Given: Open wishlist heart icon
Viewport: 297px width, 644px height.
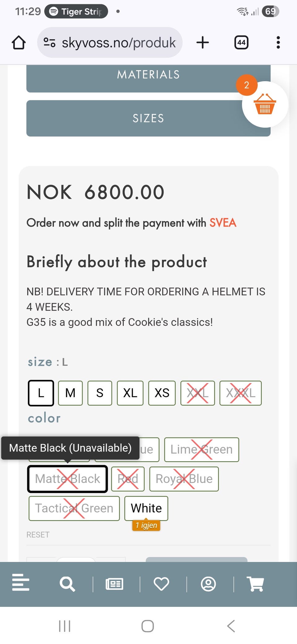Looking at the screenshot, I should pos(161,584).
